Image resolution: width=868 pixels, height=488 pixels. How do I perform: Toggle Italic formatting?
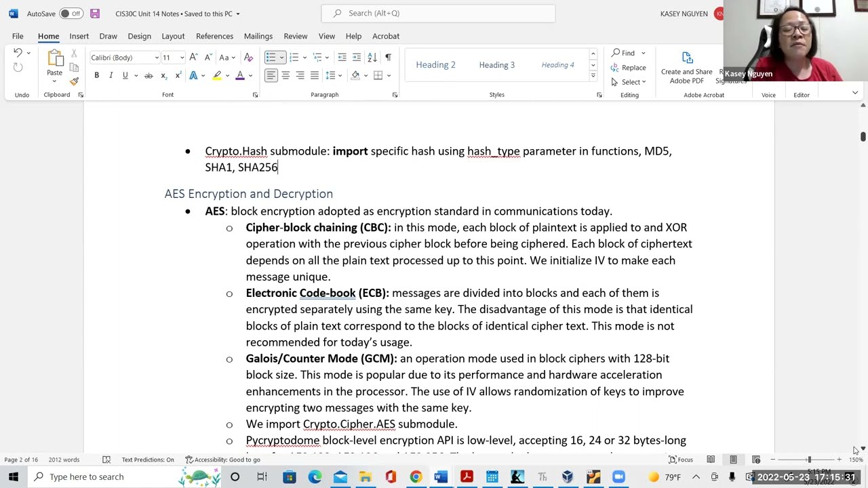(x=111, y=75)
